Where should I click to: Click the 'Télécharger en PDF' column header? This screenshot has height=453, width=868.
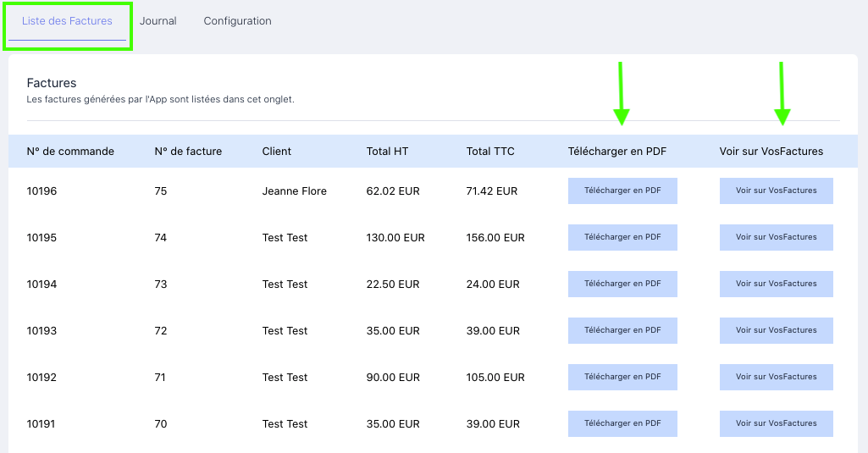pos(617,152)
